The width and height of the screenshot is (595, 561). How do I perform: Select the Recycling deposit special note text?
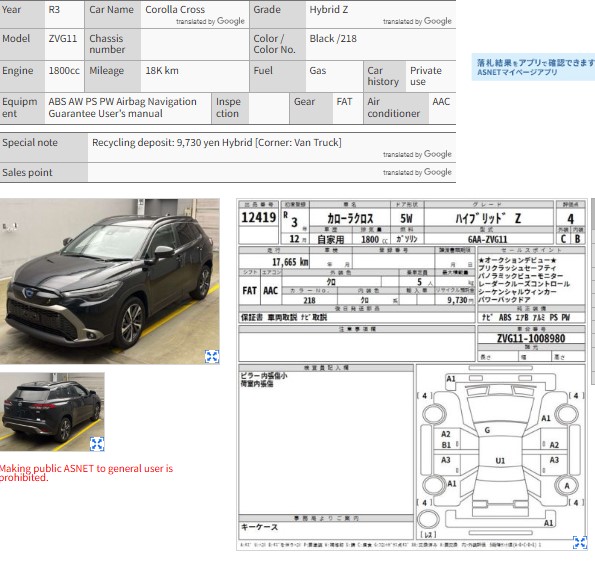(x=217, y=143)
